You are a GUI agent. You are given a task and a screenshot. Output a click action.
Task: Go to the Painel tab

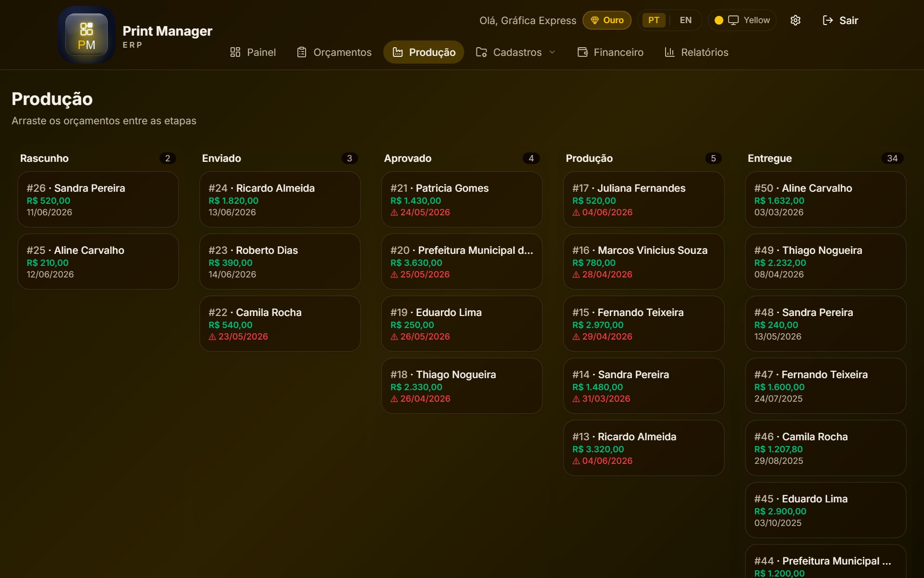253,52
